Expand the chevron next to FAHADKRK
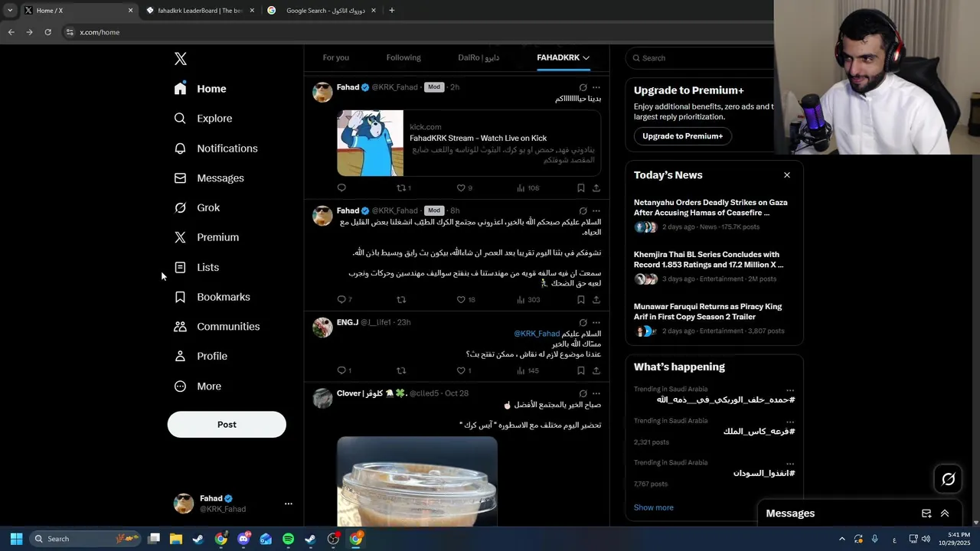 pos(586,57)
